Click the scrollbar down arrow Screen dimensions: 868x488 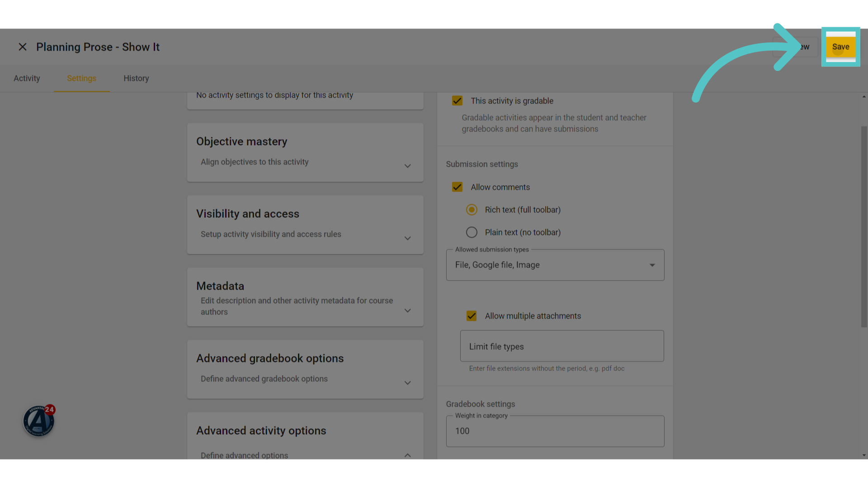(x=864, y=455)
